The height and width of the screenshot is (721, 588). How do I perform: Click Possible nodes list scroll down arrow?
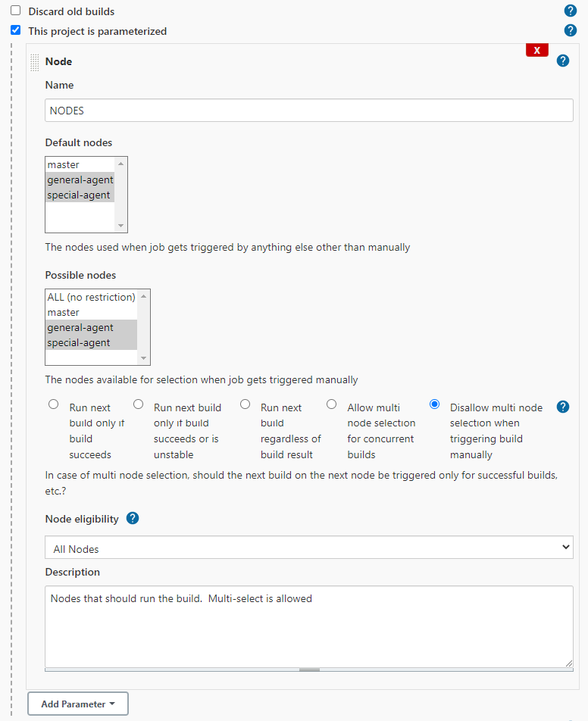(143, 358)
